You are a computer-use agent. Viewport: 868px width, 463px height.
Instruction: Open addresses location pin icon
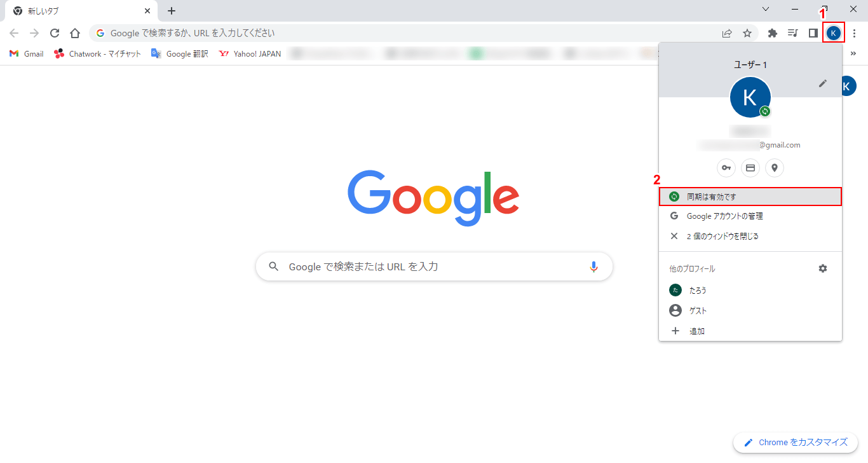775,168
